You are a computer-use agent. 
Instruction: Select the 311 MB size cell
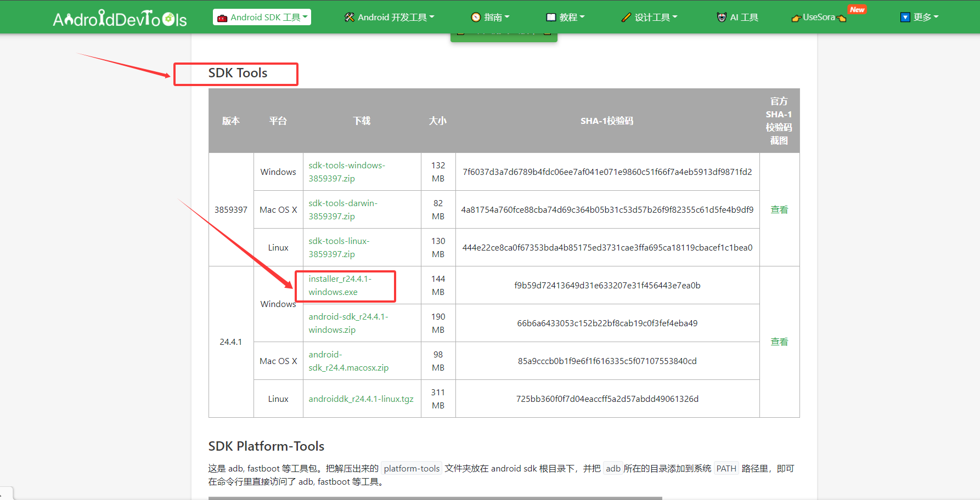[438, 399]
